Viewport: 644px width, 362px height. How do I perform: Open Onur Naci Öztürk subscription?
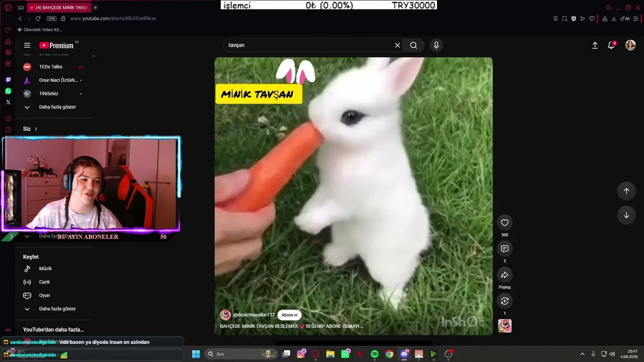(54, 80)
